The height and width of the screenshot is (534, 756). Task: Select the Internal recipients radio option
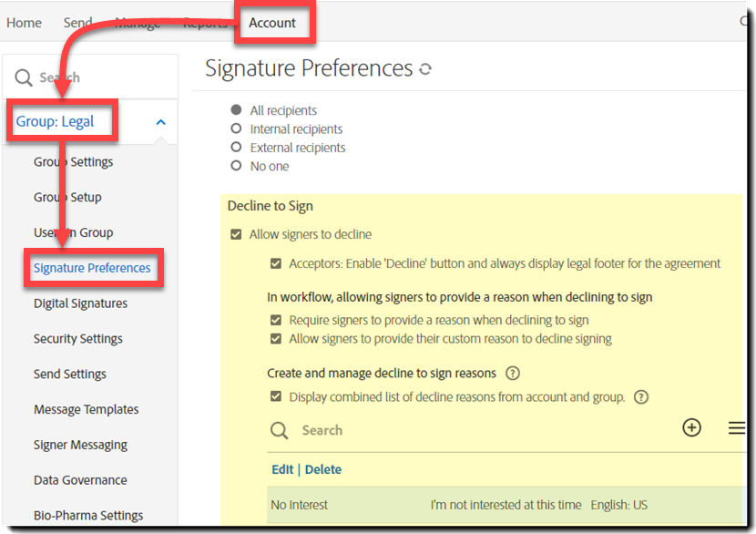point(237,128)
